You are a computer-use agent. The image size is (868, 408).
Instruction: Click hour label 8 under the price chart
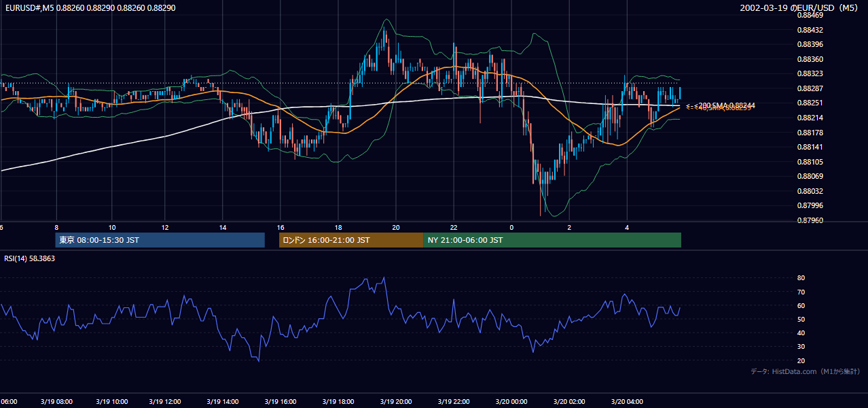click(56, 227)
